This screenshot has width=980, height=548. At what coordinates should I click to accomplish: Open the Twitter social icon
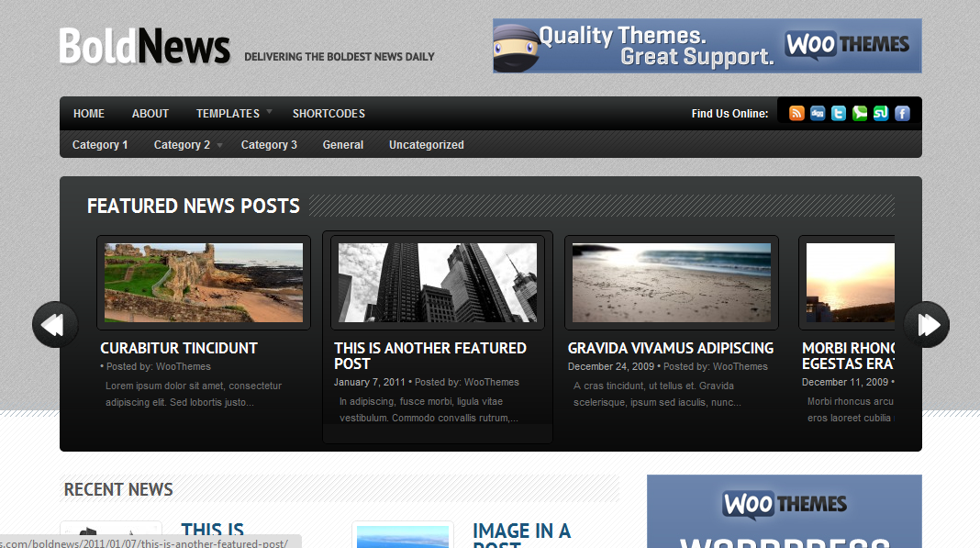coord(838,113)
